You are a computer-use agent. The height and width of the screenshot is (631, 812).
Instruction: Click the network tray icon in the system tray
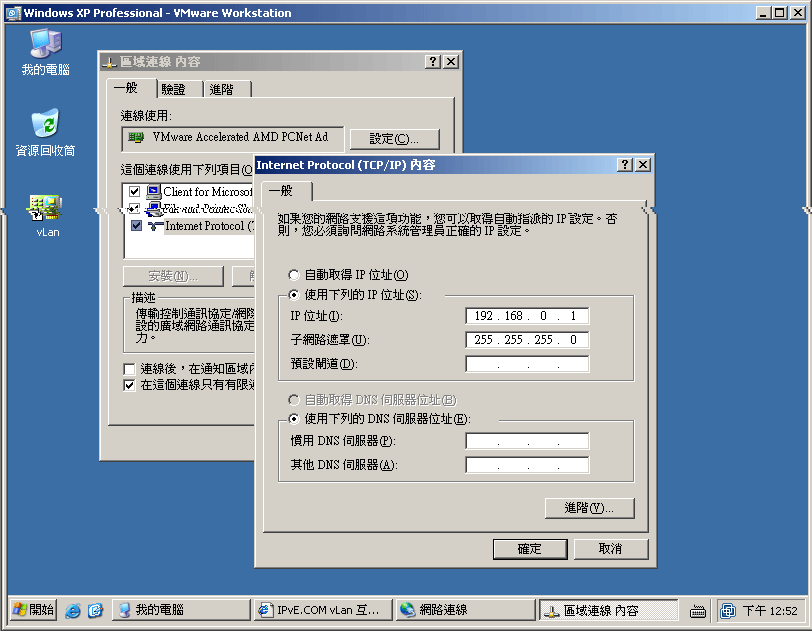[x=727, y=610]
